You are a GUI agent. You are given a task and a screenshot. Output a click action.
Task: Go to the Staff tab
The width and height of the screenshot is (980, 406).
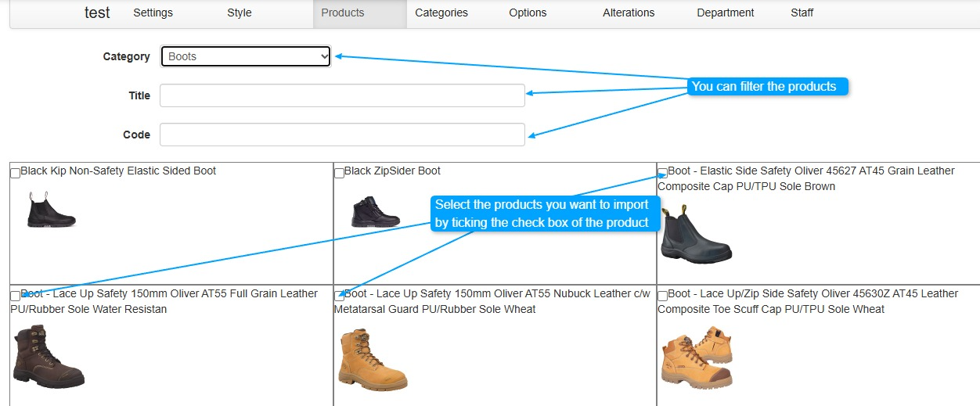click(802, 13)
